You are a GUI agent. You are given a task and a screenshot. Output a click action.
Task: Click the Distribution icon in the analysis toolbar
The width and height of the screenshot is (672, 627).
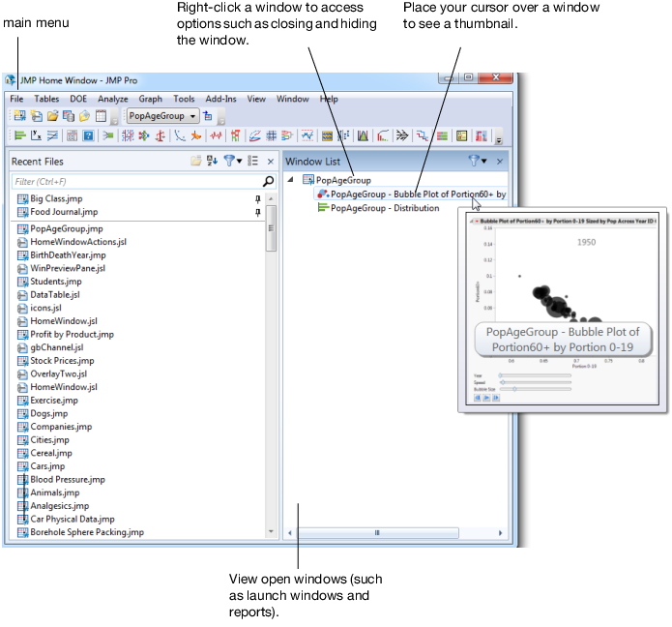pos(19,136)
